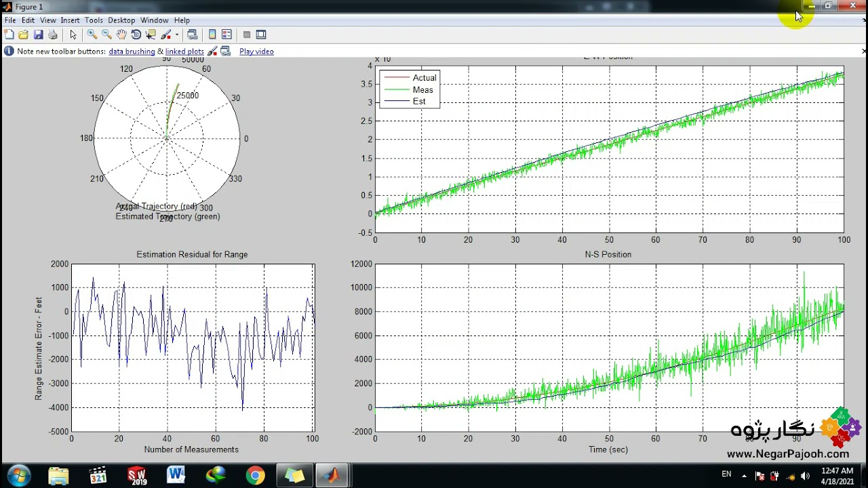Click the Show Plot Tools icon
Screen dimensions: 868x488
pos(261,35)
